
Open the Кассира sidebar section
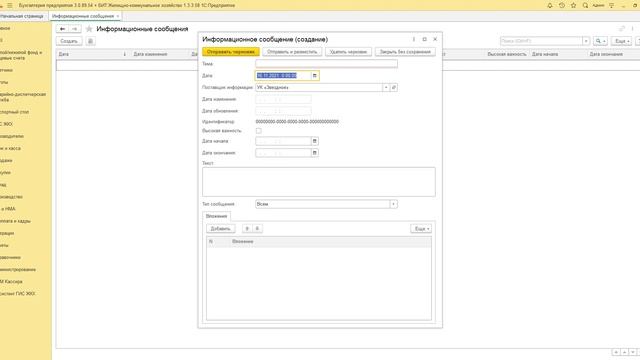tap(11, 282)
